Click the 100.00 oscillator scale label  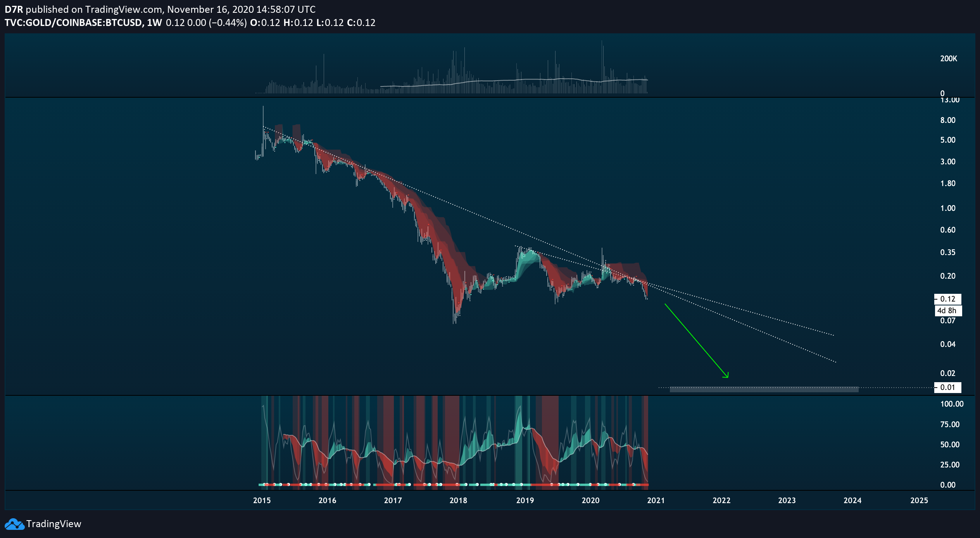[952, 404]
